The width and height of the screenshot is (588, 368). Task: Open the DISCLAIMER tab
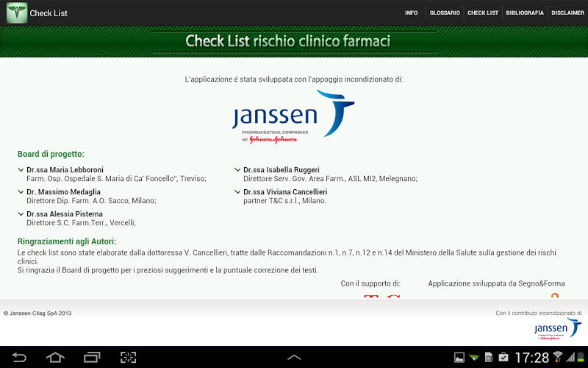[x=567, y=13]
